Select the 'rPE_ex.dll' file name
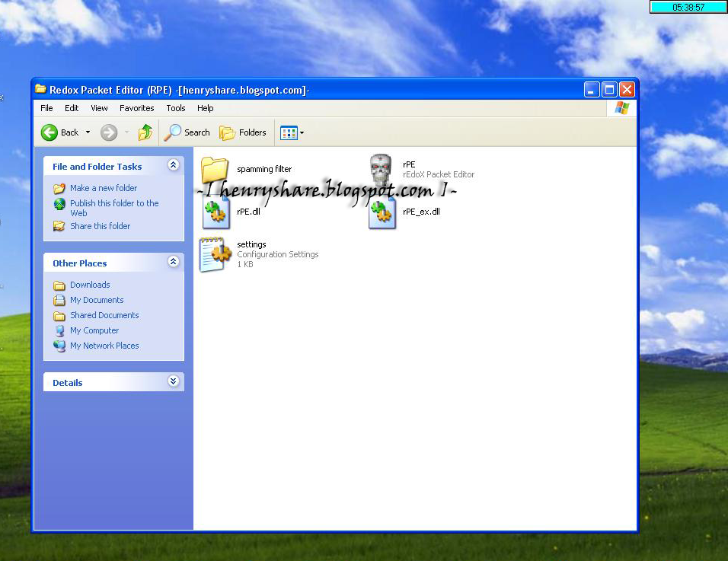The height and width of the screenshot is (561, 728). click(421, 212)
